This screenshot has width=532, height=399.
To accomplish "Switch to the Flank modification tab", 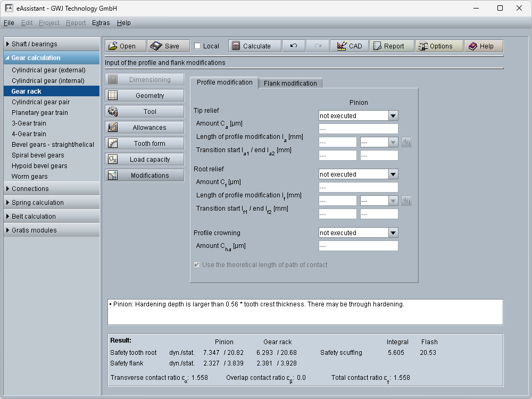I will (x=290, y=83).
